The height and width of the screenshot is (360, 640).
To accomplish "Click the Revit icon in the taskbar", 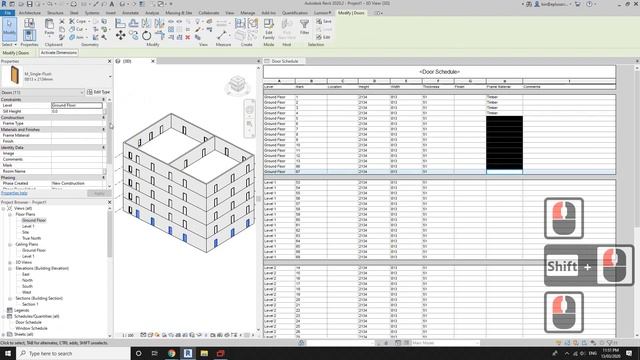I will coord(188,353).
